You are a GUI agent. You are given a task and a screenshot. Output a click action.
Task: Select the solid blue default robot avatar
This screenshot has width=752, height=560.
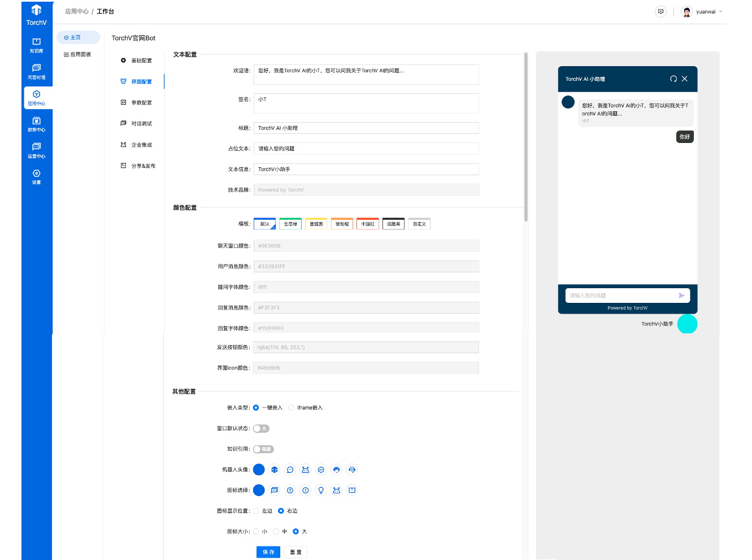tap(259, 470)
